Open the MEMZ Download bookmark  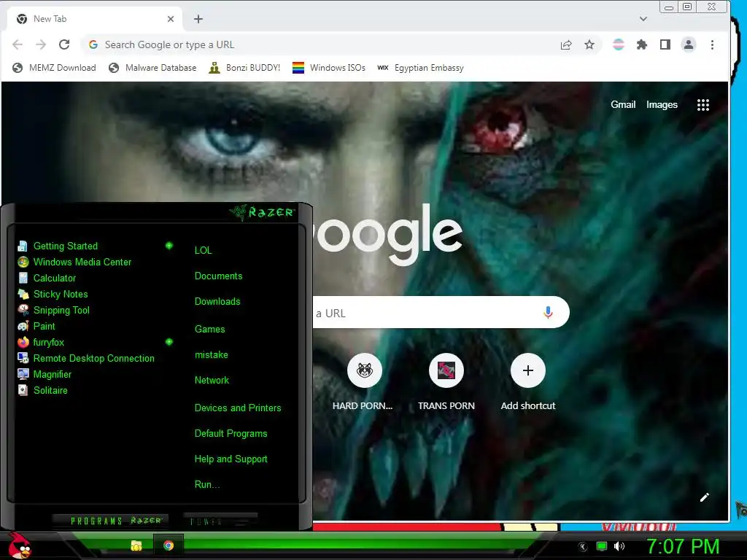pos(54,68)
